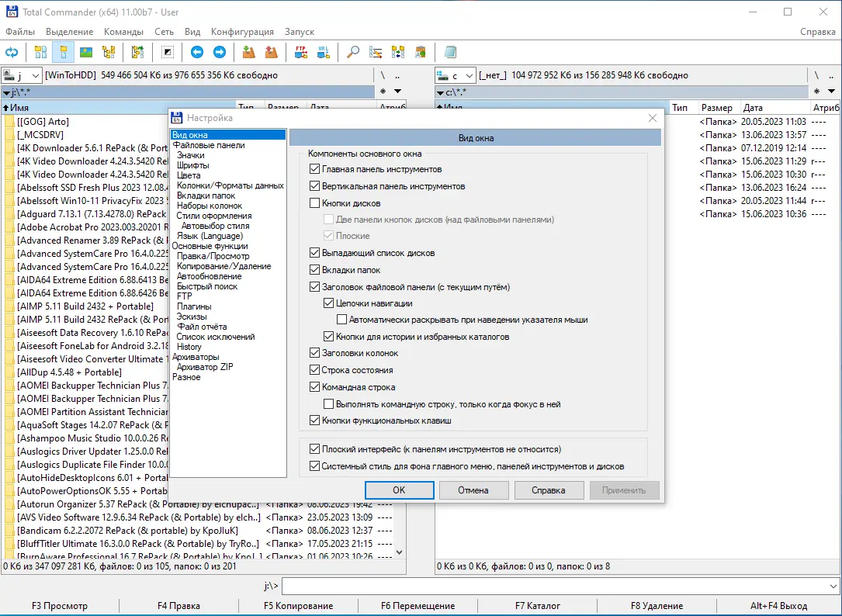Go back using blue left arrow

pyautogui.click(x=197, y=52)
